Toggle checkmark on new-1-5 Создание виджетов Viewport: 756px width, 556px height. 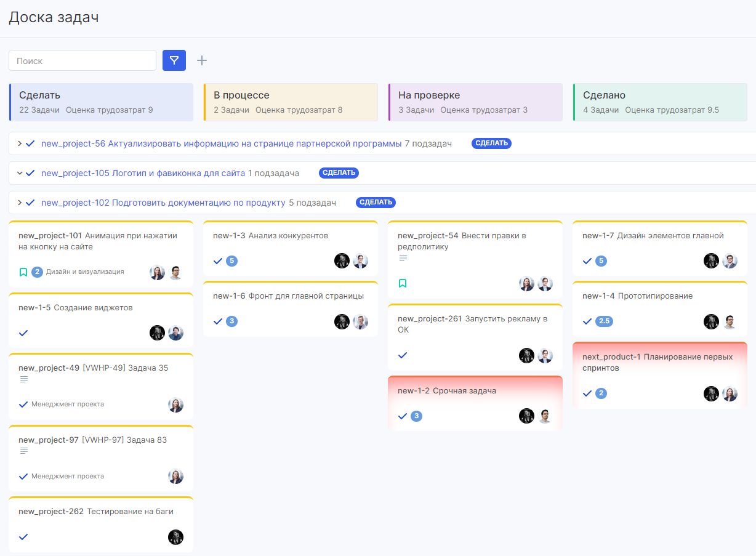[x=23, y=333]
